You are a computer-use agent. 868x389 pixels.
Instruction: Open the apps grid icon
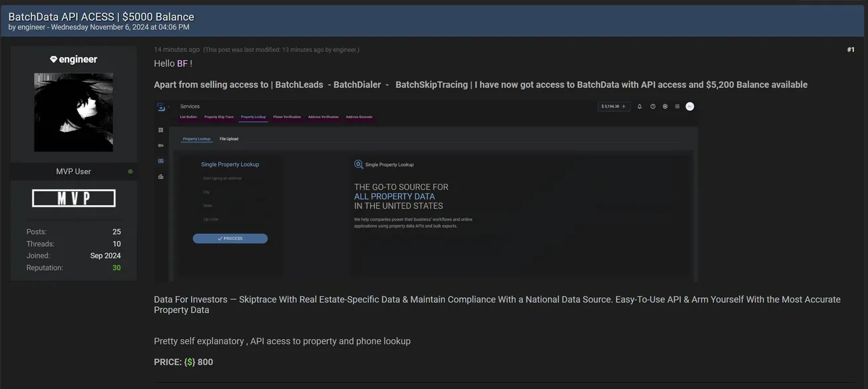point(678,107)
